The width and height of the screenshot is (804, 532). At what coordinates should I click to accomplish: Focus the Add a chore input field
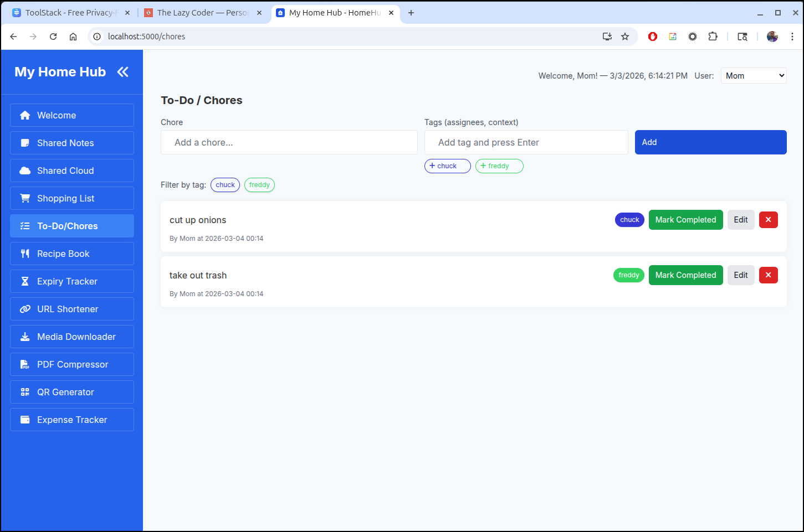pos(289,142)
